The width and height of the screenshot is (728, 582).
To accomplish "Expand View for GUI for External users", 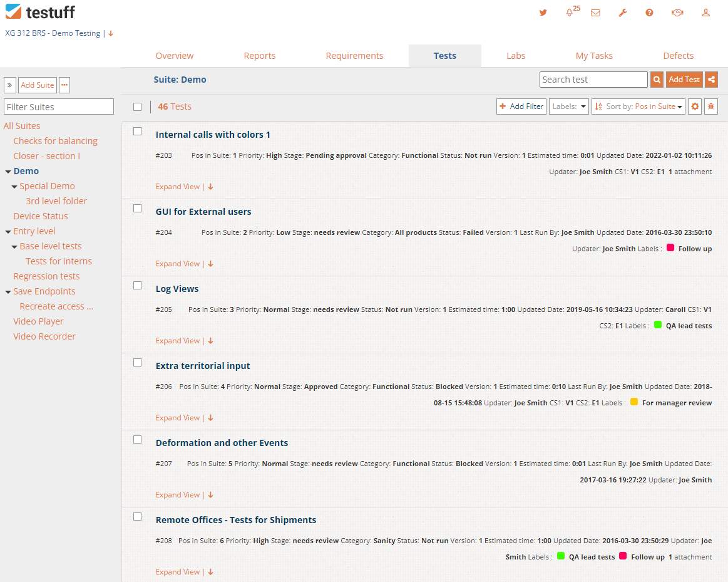I will (184, 264).
